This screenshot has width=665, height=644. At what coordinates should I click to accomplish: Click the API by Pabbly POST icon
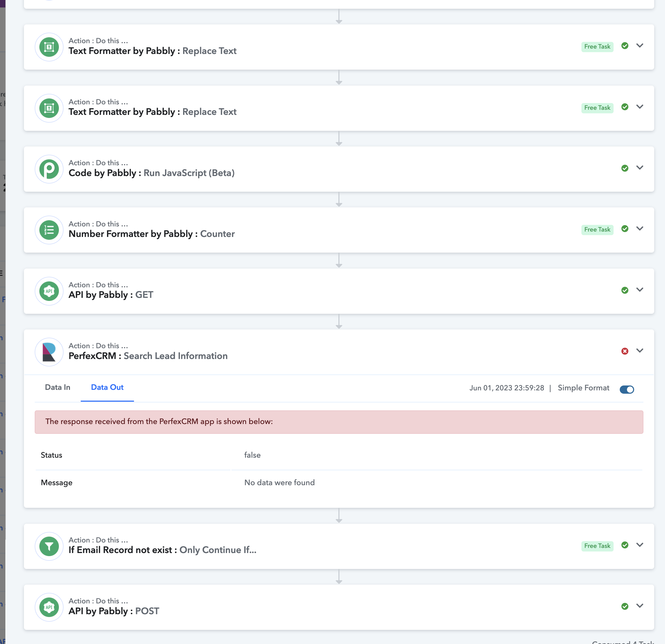(49, 607)
